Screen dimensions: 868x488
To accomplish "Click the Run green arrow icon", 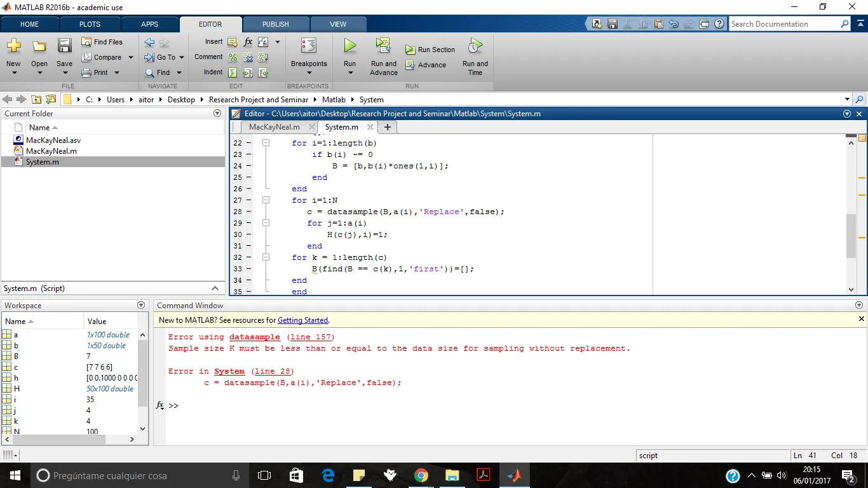I will [x=349, y=46].
